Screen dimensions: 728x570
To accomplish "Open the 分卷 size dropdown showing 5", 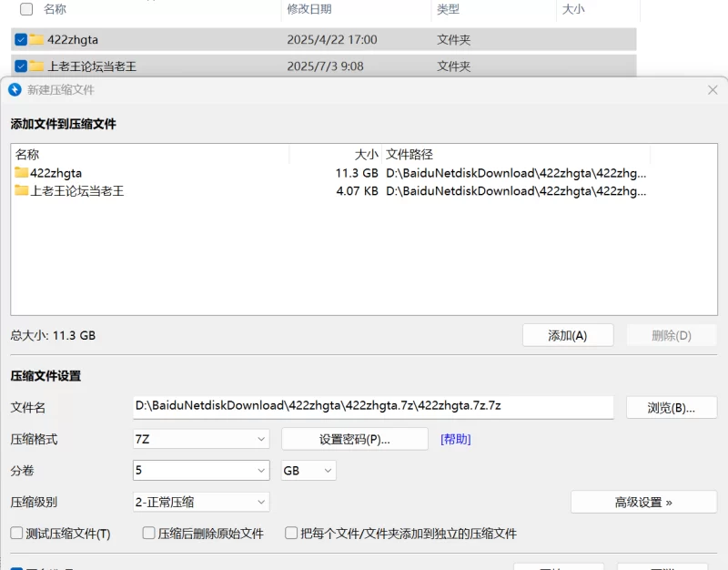I will pyautogui.click(x=201, y=471).
